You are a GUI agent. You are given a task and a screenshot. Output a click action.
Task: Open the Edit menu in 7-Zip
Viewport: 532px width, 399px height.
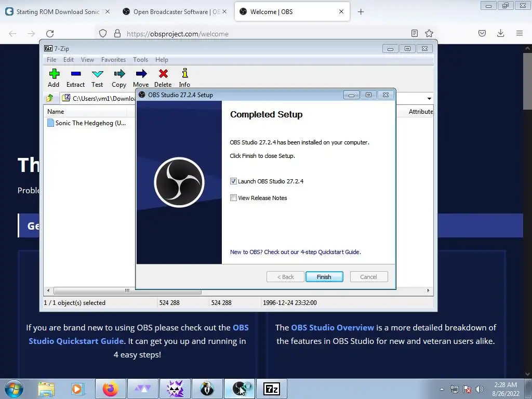point(69,60)
